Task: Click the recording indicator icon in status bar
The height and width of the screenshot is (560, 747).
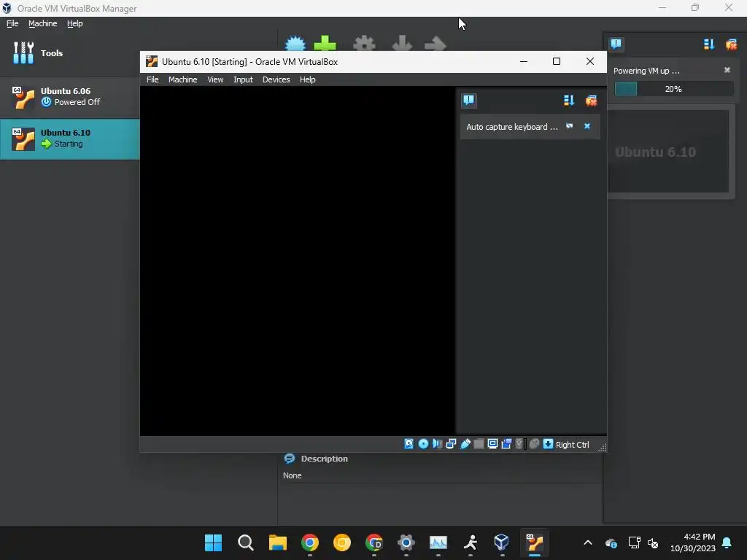Action: (506, 444)
